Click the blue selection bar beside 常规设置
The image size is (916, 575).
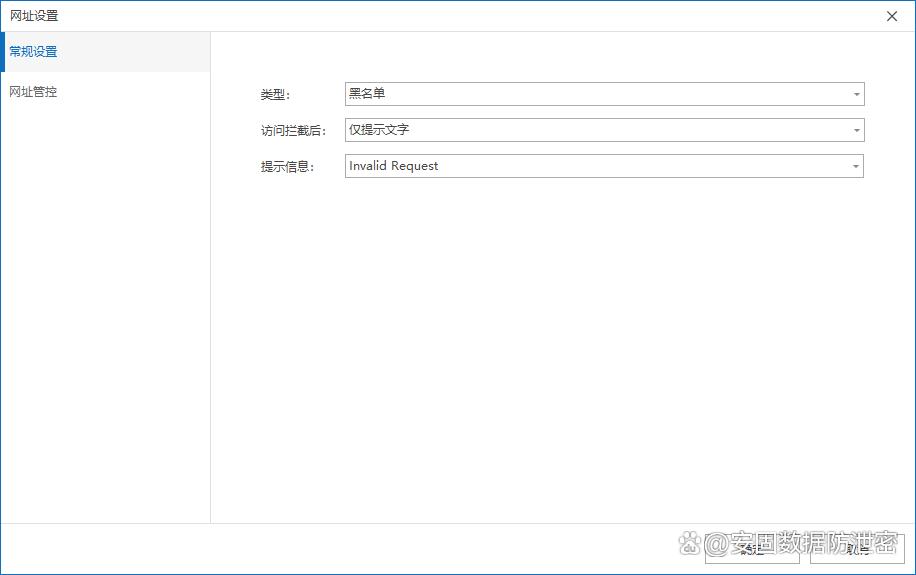tap(2, 52)
